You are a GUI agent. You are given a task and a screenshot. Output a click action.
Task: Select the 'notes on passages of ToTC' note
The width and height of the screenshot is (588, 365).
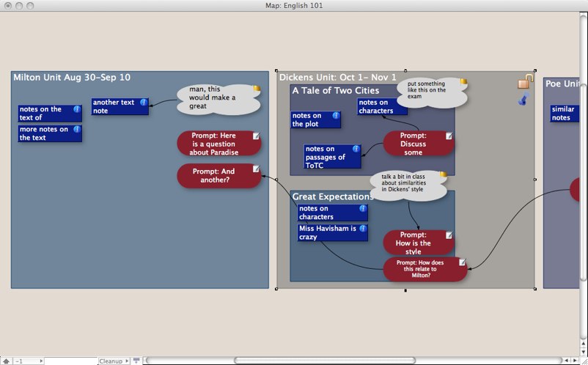(x=332, y=157)
